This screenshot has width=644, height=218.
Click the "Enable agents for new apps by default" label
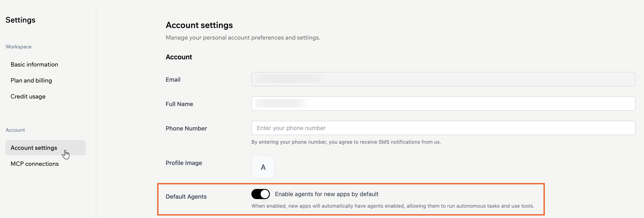[x=326, y=194]
